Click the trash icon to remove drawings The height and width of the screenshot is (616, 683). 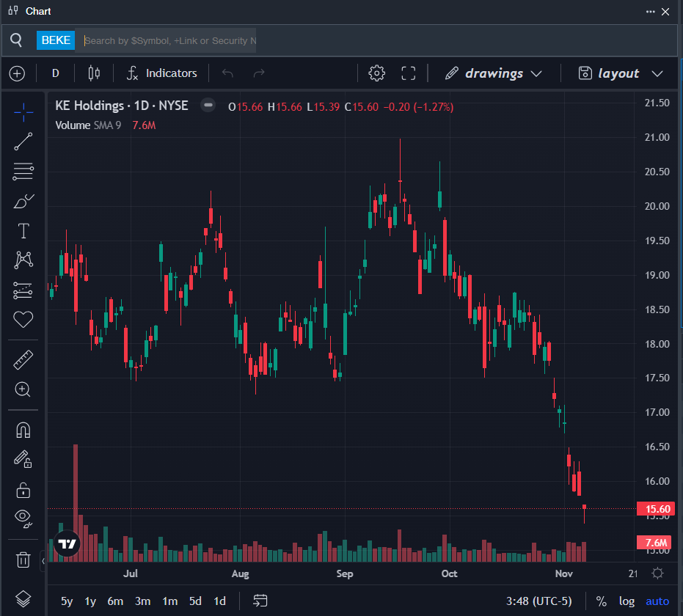point(23,560)
